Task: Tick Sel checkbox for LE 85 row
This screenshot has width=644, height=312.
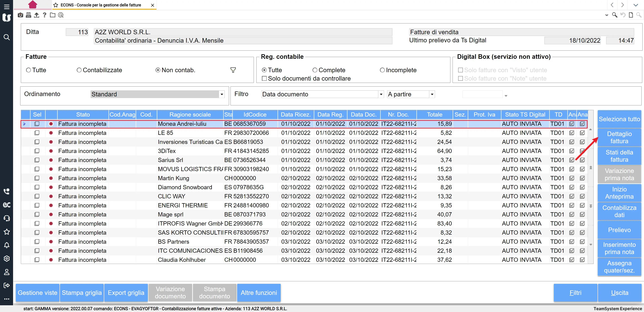Action: (37, 133)
